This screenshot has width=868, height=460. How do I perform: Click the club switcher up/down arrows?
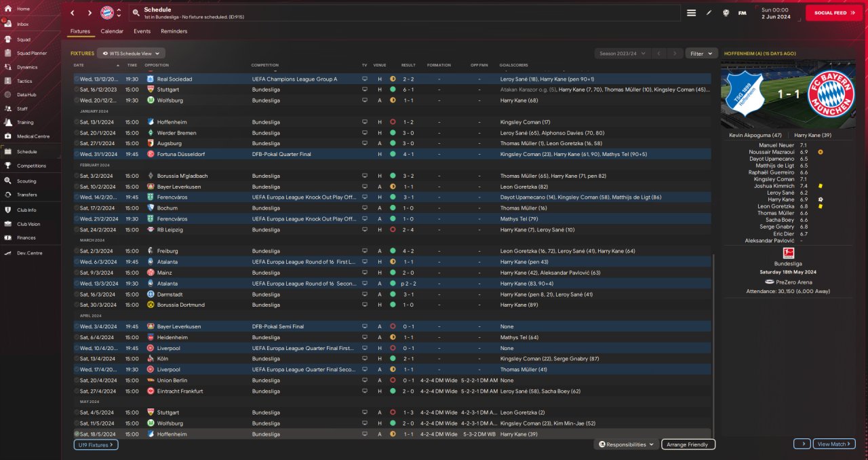pyautogui.click(x=119, y=13)
